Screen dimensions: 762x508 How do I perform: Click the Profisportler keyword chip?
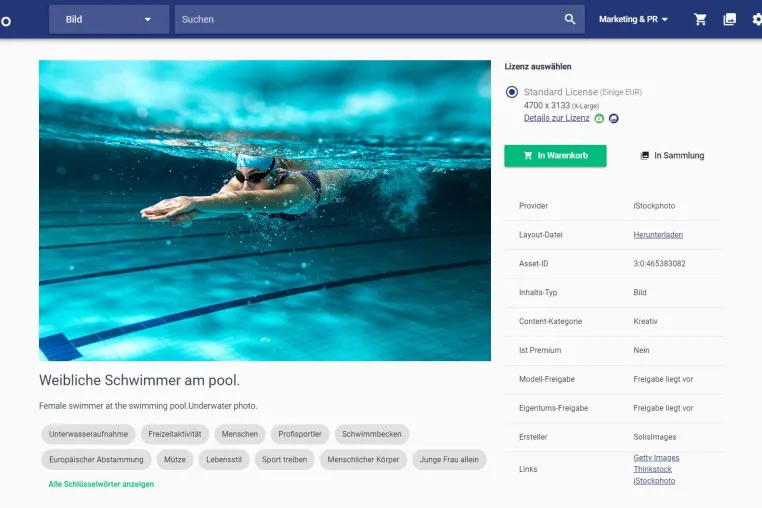click(x=300, y=434)
